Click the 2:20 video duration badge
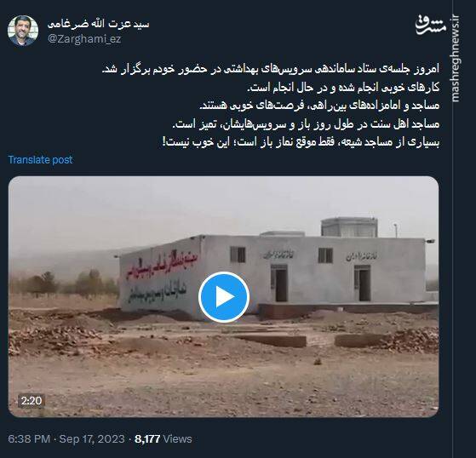This screenshot has width=476, height=458. click(x=32, y=401)
